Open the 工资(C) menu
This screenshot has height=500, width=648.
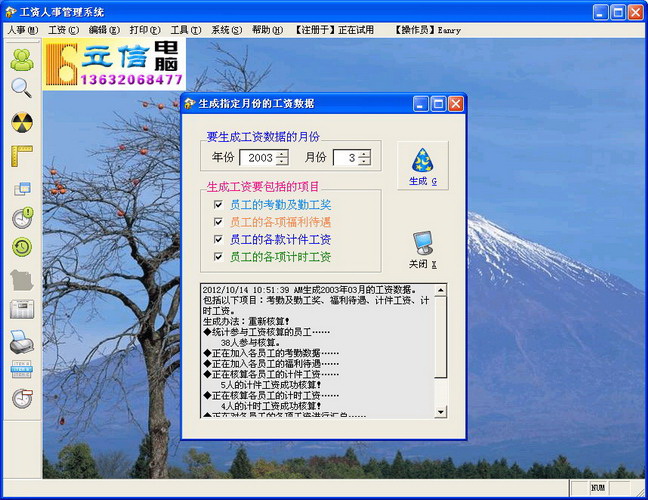pos(63,30)
